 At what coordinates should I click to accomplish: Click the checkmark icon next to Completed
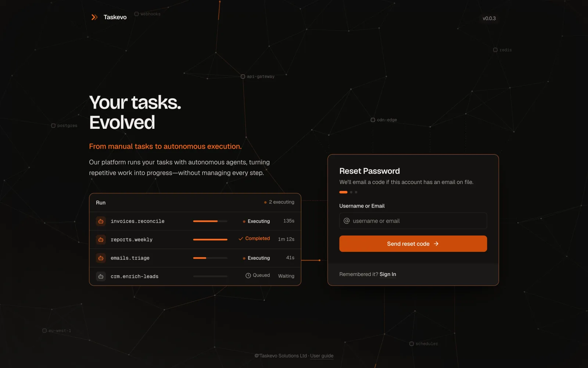tap(241, 239)
